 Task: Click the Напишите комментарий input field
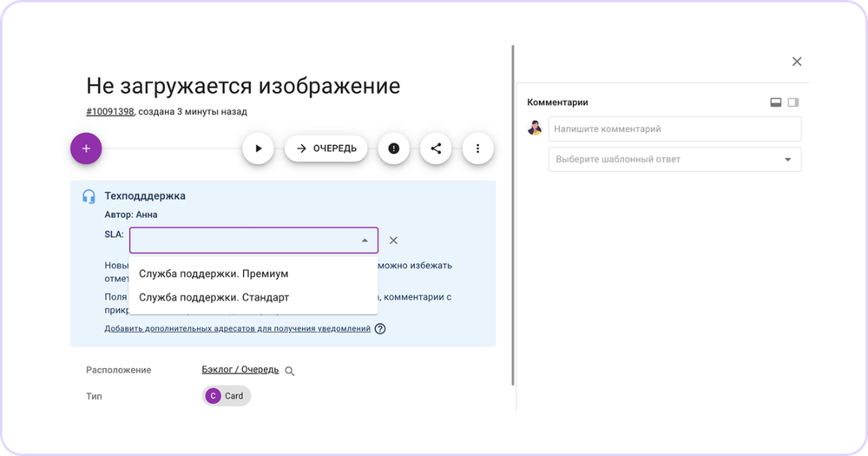[674, 129]
